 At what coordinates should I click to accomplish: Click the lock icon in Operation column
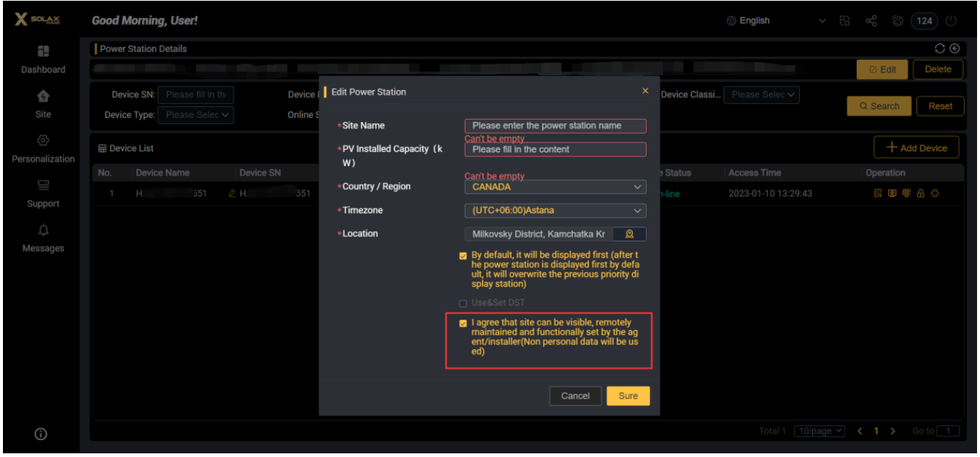921,193
